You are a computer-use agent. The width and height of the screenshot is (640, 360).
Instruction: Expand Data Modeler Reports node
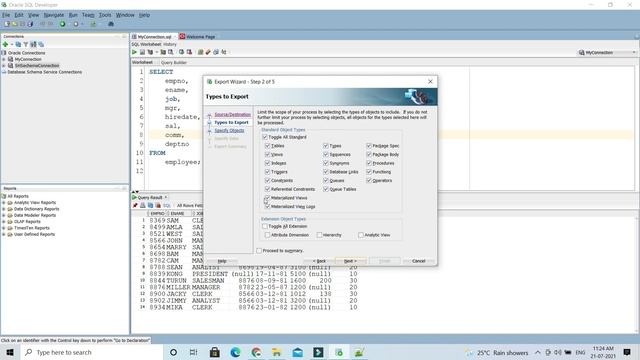(4, 215)
